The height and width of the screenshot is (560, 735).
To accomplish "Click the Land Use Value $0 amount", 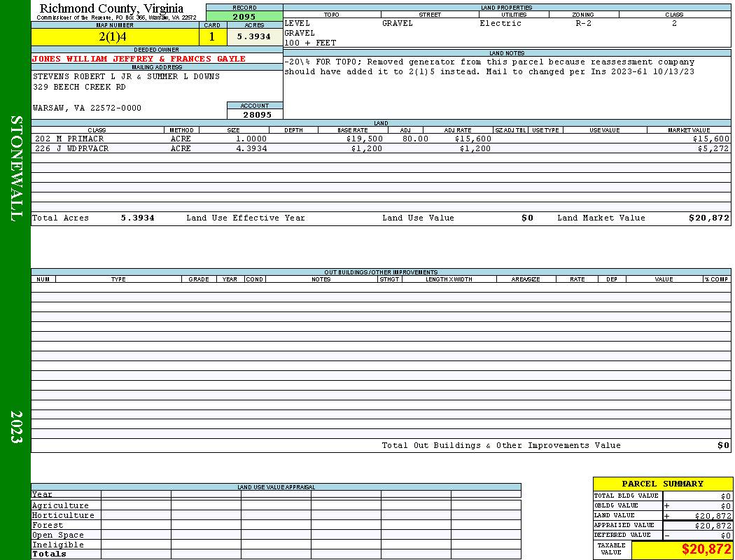I will 527,218.
